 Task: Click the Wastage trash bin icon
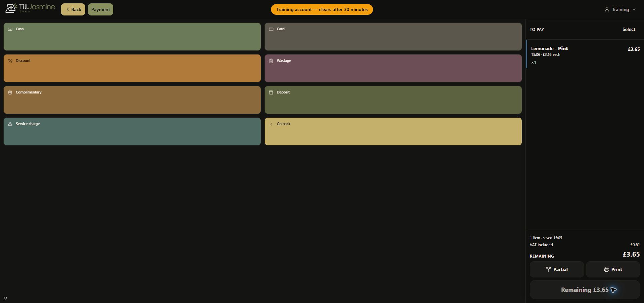click(271, 61)
